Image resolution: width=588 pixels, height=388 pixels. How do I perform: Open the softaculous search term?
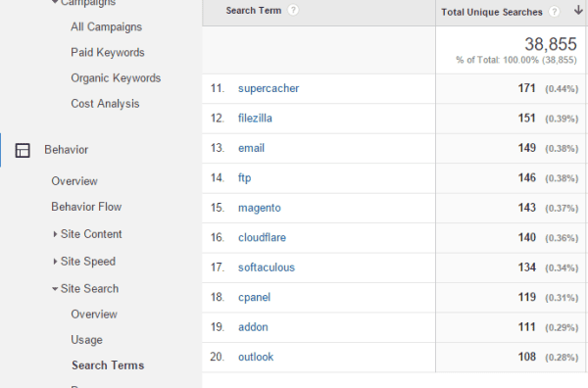point(267,267)
